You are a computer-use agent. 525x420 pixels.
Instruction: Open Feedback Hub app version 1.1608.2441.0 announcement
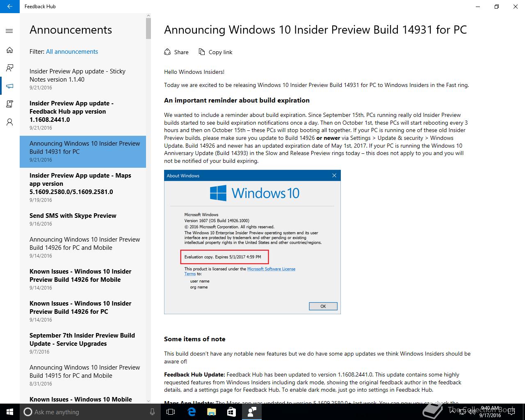pyautogui.click(x=83, y=115)
